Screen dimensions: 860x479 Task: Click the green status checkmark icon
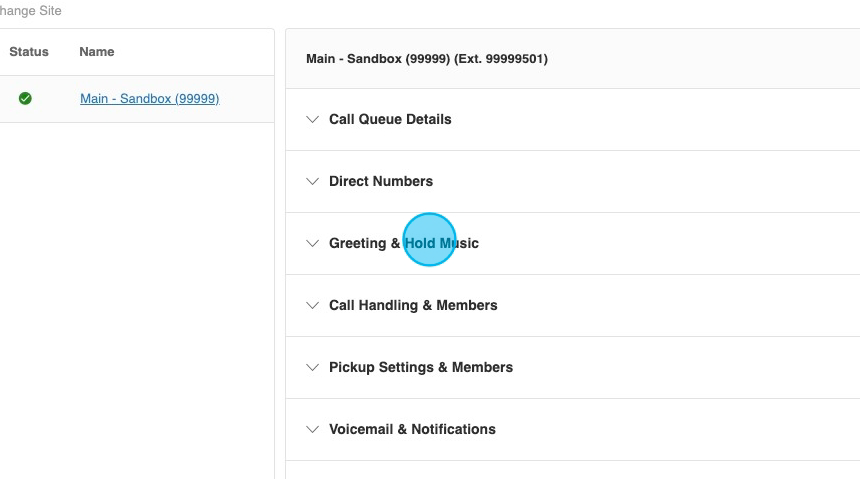[x=25, y=98]
